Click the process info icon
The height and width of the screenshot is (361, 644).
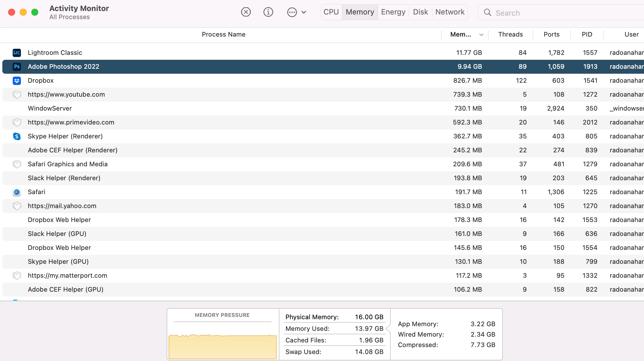[268, 12]
